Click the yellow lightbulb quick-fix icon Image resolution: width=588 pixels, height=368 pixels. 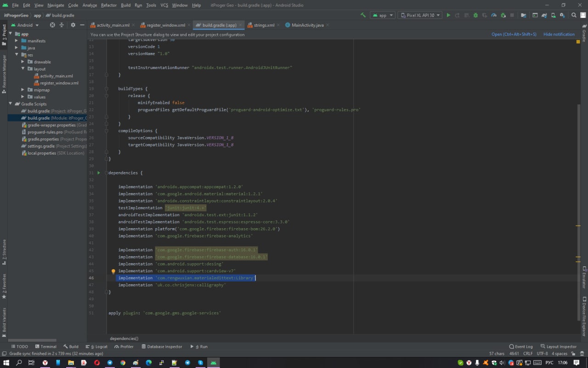pos(113,271)
